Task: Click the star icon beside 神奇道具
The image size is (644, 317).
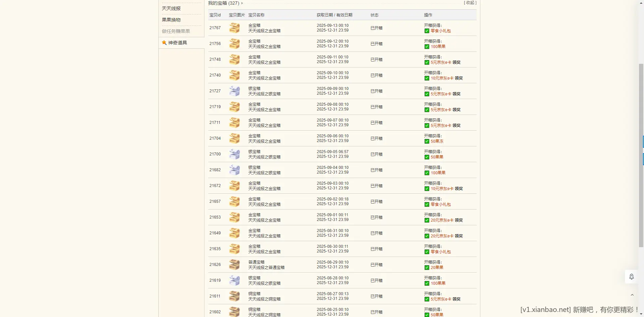Action: (164, 43)
